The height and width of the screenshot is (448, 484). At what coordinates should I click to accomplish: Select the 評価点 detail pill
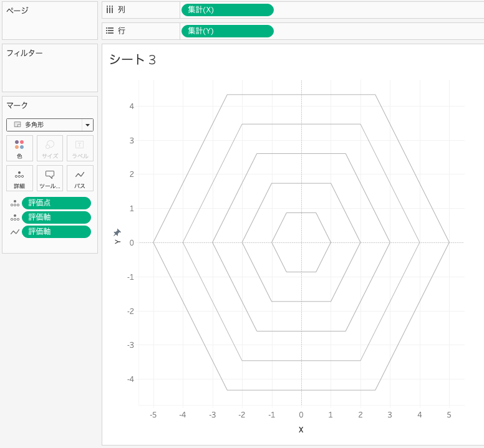[x=56, y=203]
